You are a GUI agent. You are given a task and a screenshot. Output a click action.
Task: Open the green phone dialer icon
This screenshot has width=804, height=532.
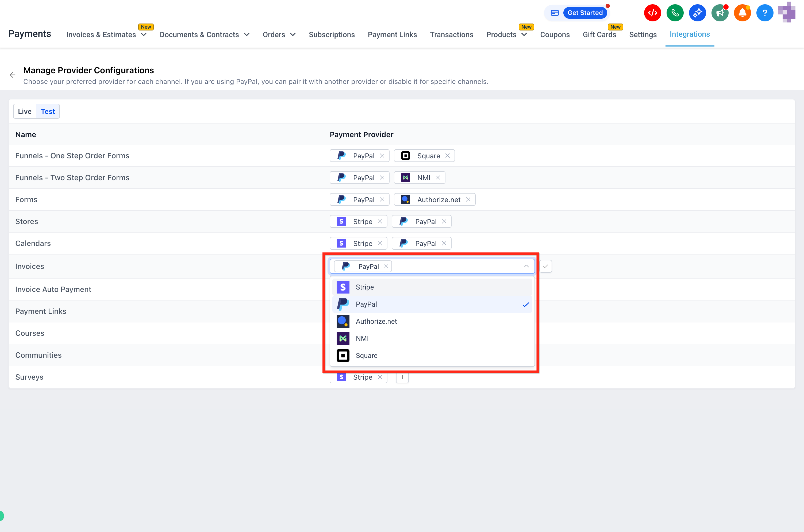pos(675,13)
